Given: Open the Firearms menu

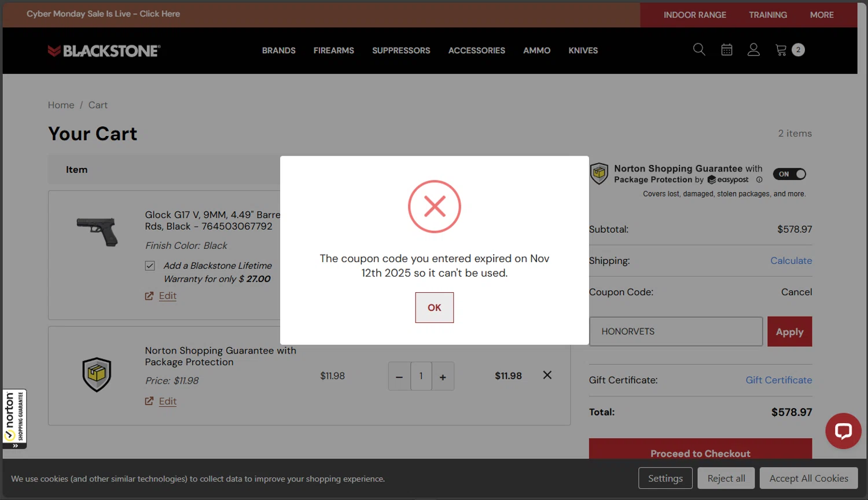Looking at the screenshot, I should (334, 51).
